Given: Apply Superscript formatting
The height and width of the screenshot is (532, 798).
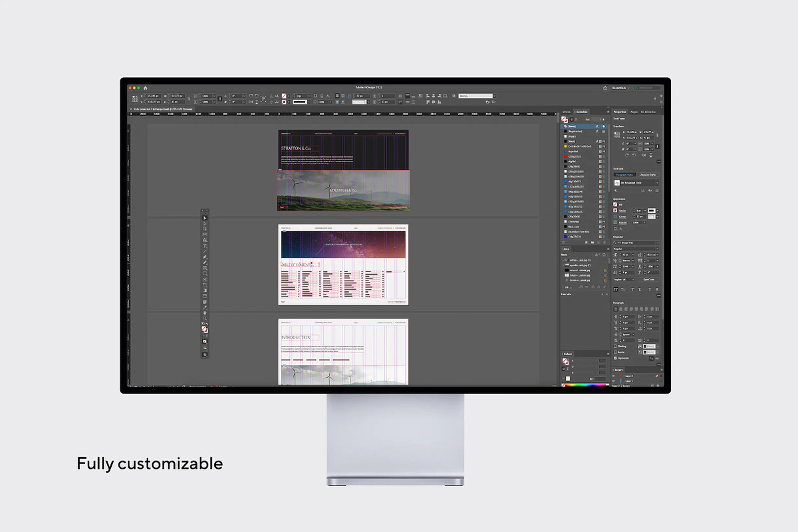Looking at the screenshot, I should pyautogui.click(x=632, y=289).
